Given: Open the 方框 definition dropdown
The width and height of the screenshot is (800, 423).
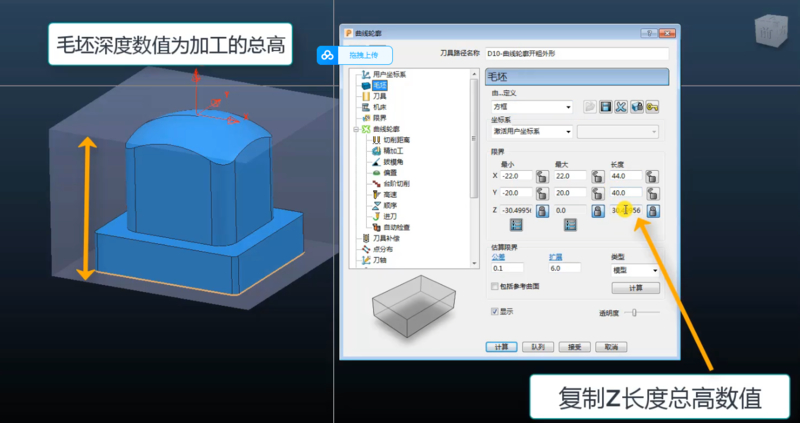Looking at the screenshot, I should coord(568,107).
